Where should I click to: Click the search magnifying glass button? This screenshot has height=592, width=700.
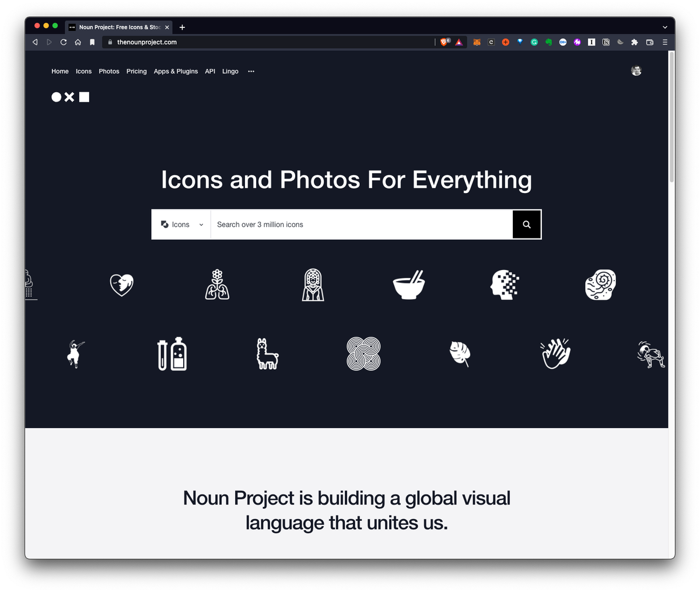tap(526, 224)
